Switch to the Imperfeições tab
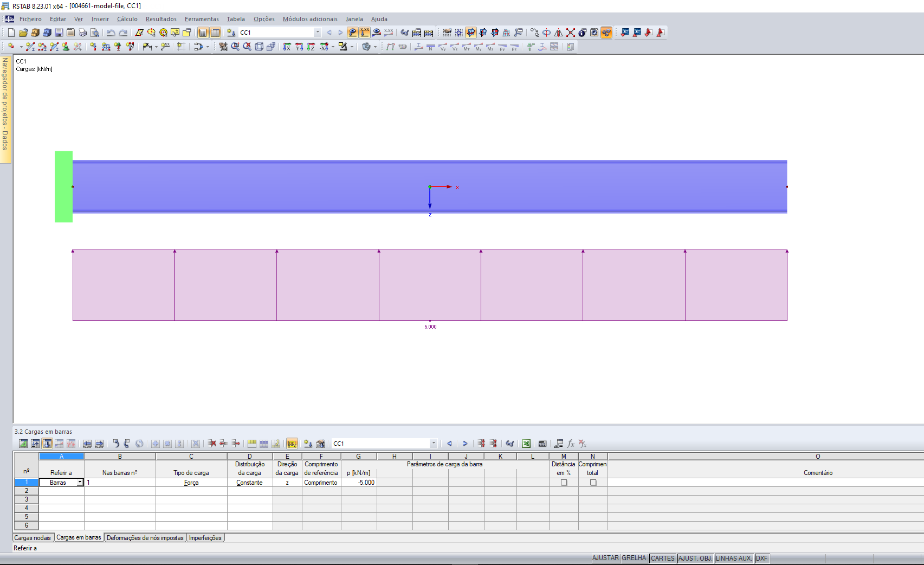Image resolution: width=924 pixels, height=565 pixels. 205,538
